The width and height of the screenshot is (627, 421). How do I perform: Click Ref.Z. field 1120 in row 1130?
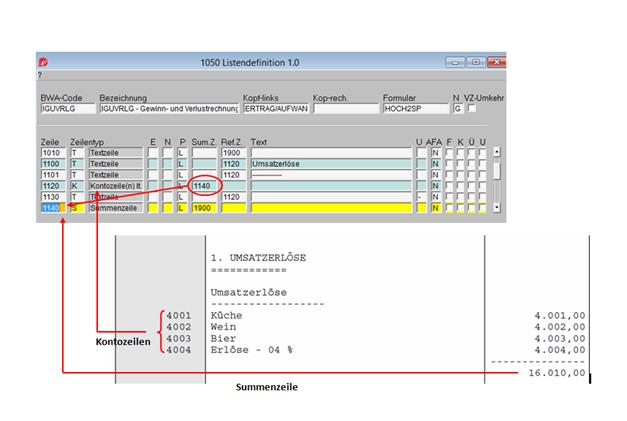pos(234,197)
